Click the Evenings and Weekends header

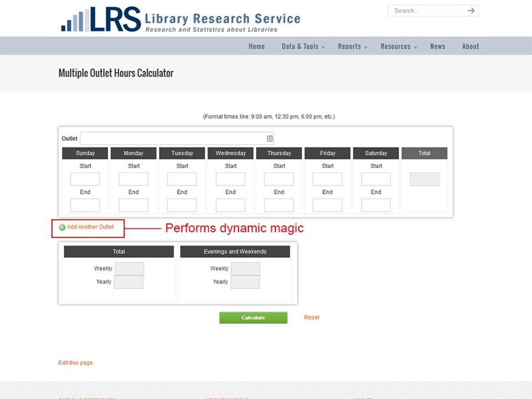pos(235,252)
